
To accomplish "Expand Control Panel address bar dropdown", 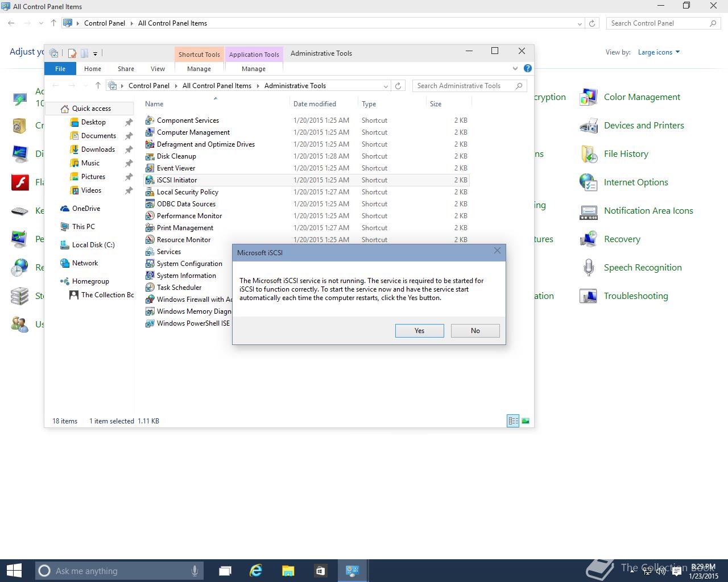I will (580, 23).
